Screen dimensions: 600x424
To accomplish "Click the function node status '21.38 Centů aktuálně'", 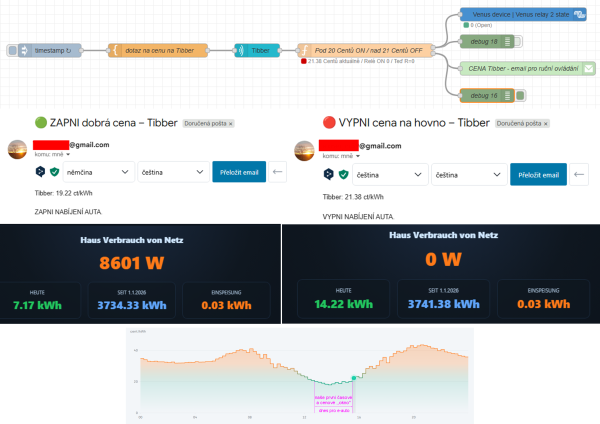I will coord(358,61).
